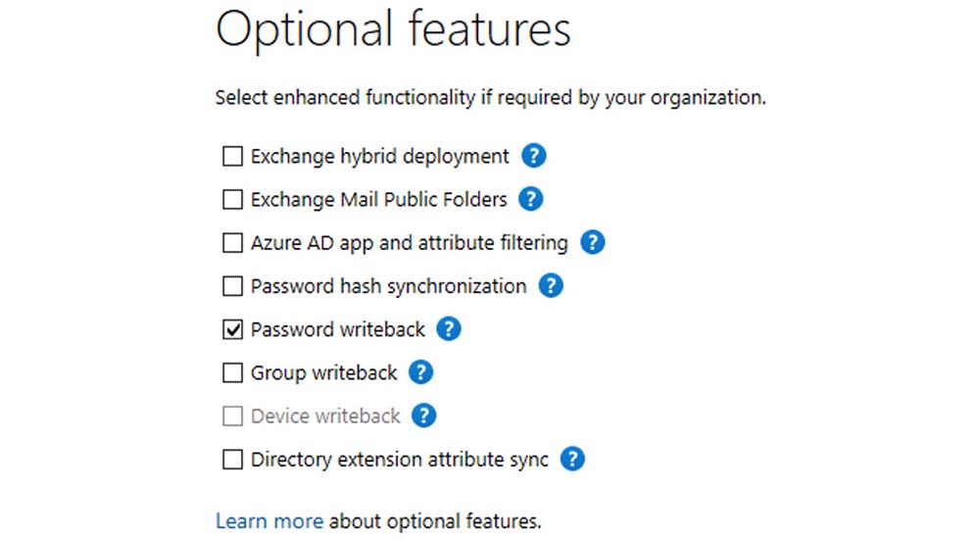
Task: Open Password hash synchronization help icon
Action: click(x=552, y=286)
